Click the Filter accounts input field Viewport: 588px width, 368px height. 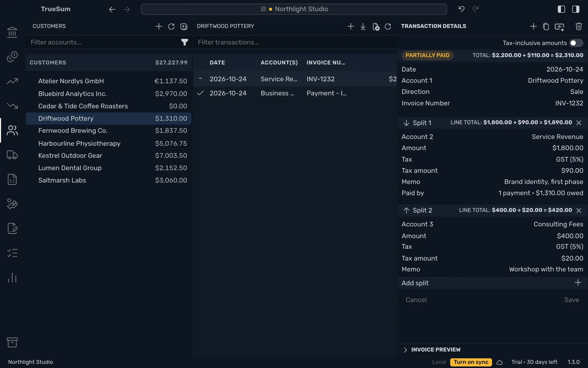[104, 42]
